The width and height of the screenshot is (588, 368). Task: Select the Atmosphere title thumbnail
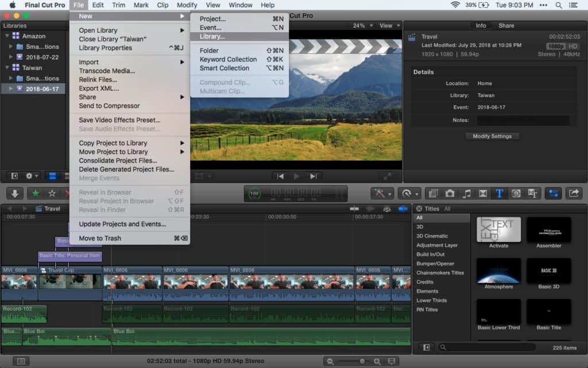[x=498, y=271]
